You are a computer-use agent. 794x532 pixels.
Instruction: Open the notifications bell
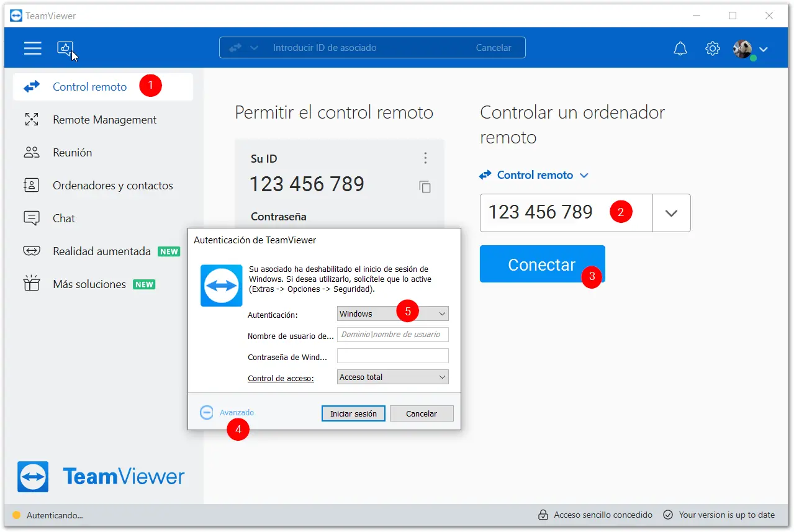pyautogui.click(x=680, y=48)
